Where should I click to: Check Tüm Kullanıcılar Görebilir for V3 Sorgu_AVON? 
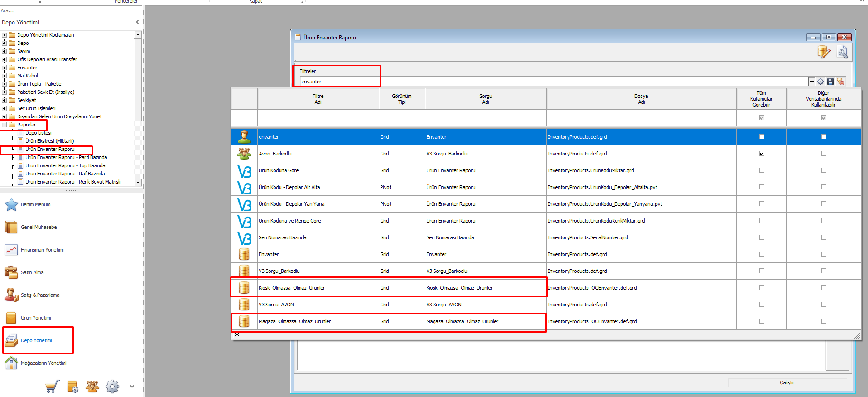pos(762,305)
